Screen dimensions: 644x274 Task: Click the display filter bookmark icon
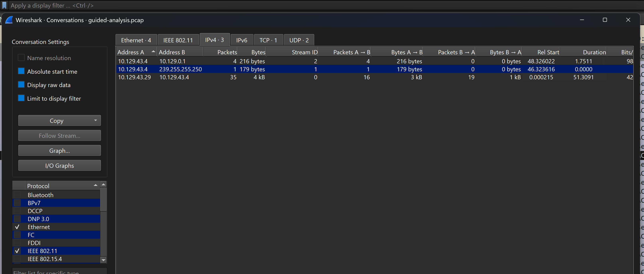point(4,5)
